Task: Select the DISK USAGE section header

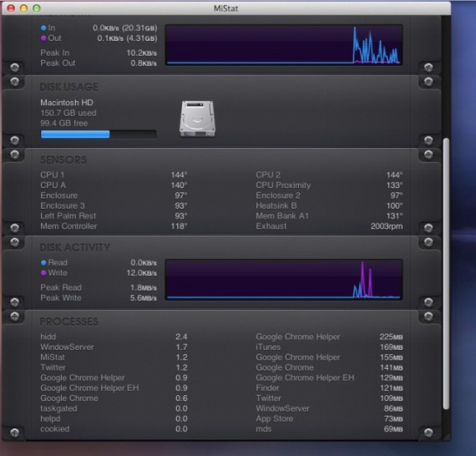Action: [x=69, y=87]
